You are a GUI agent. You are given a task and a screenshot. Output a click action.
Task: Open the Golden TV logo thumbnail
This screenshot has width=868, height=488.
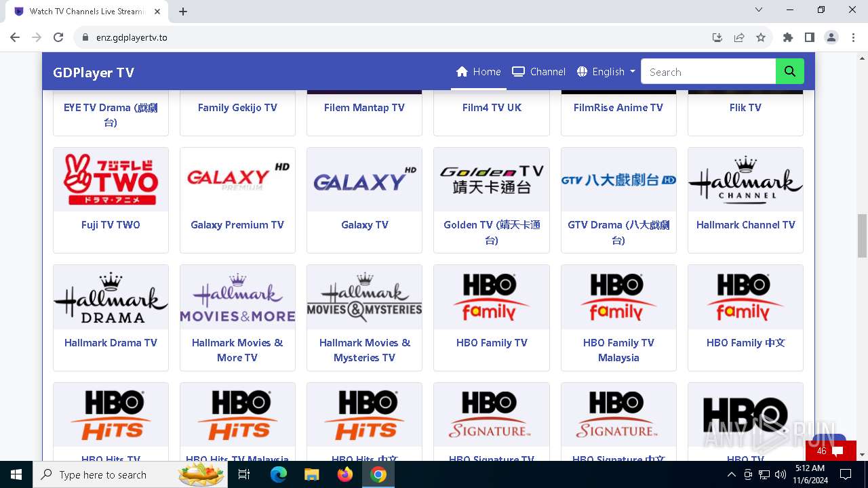(x=492, y=180)
